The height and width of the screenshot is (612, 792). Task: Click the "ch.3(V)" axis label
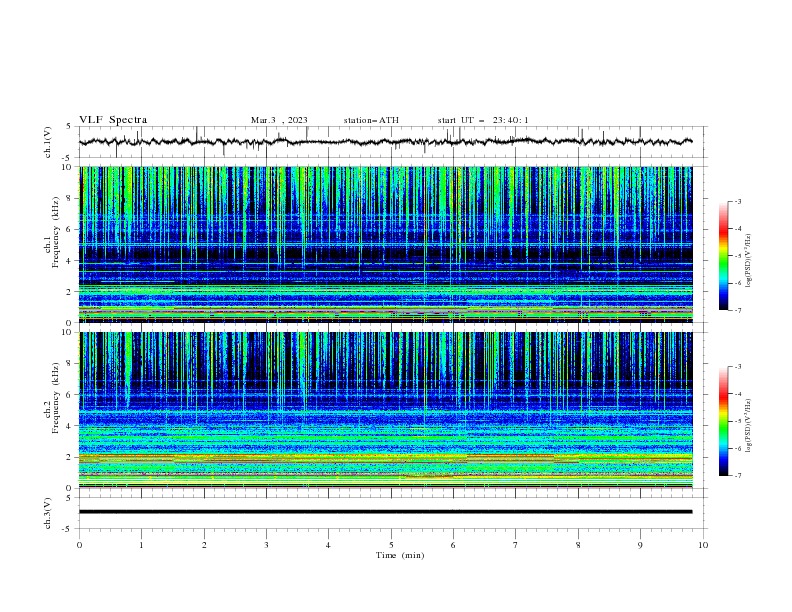(48, 513)
